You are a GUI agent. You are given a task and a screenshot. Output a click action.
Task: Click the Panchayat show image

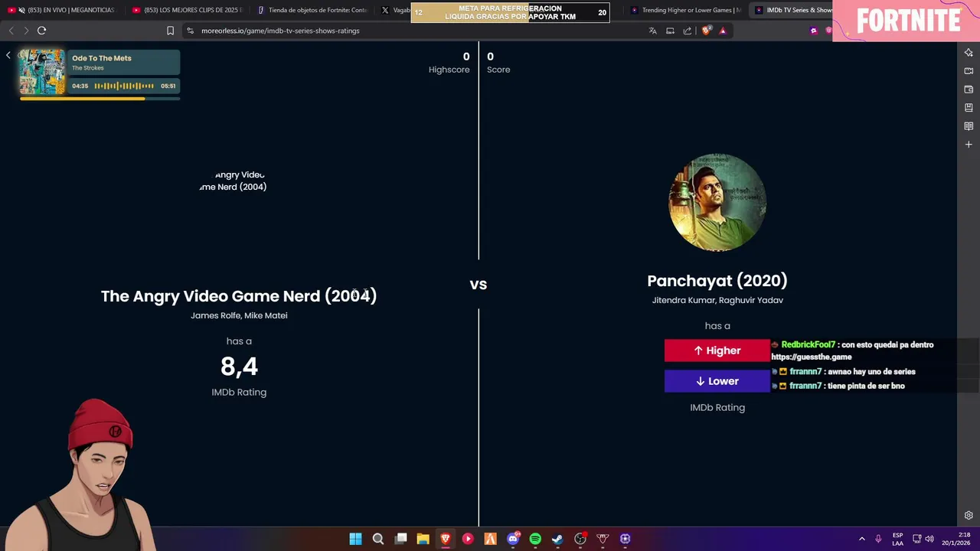tap(717, 202)
